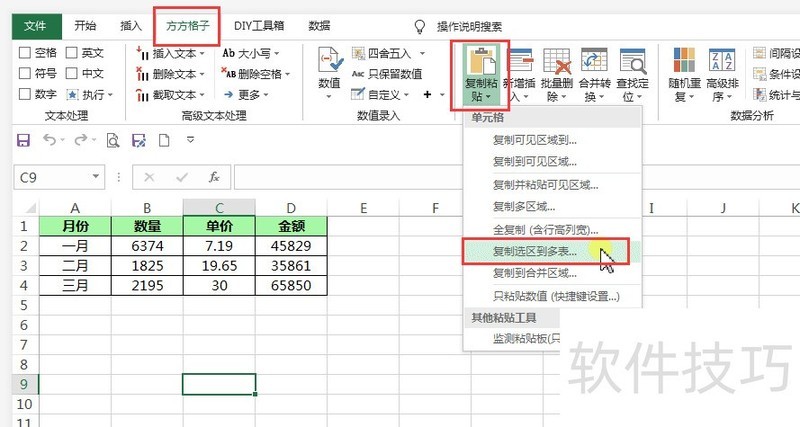The height and width of the screenshot is (427, 800).
Task: Open the 文件 tab
Action: tap(36, 26)
